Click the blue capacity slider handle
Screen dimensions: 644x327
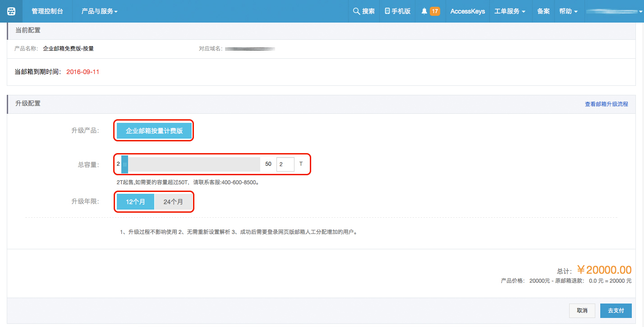pyautogui.click(x=125, y=164)
